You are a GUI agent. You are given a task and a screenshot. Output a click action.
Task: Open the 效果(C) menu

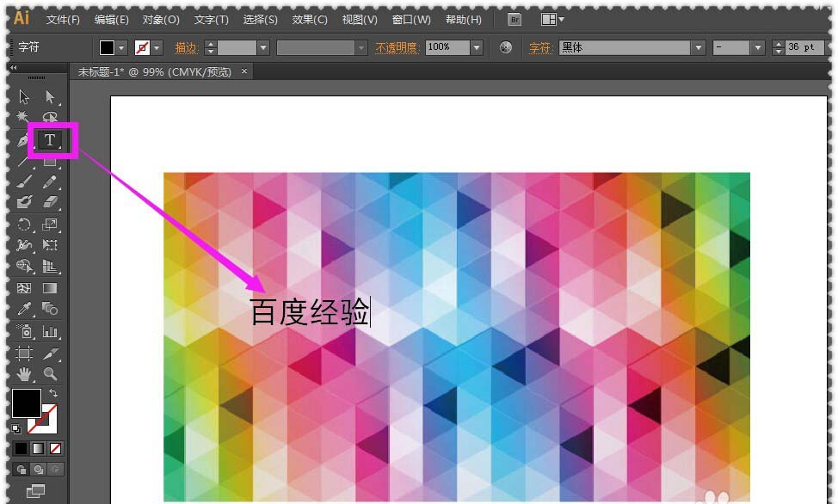click(x=310, y=20)
